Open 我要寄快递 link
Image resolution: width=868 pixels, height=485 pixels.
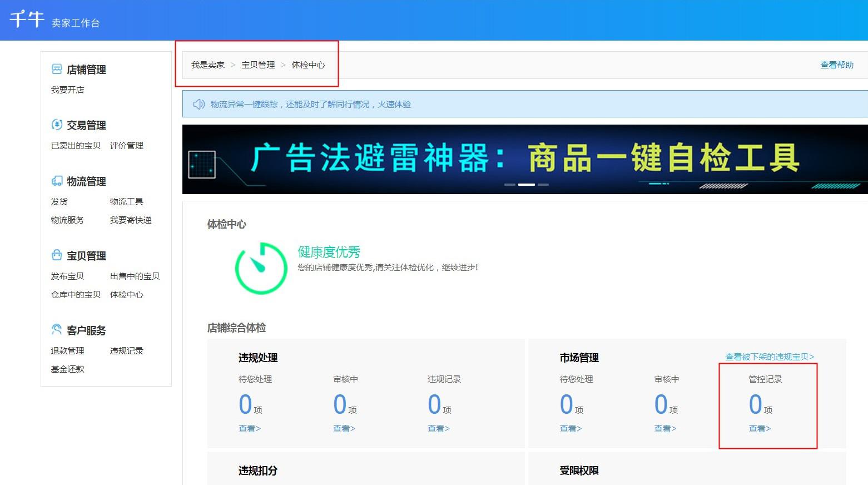[131, 220]
